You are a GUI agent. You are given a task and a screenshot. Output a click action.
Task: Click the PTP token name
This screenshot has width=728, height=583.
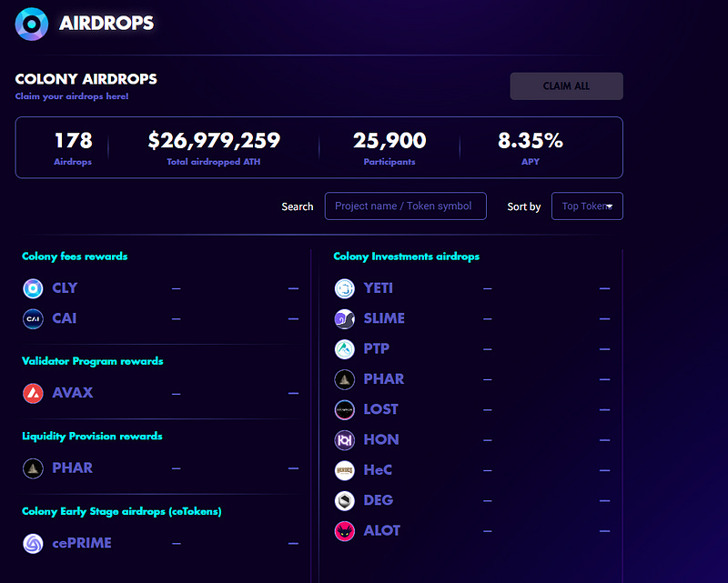(x=376, y=348)
